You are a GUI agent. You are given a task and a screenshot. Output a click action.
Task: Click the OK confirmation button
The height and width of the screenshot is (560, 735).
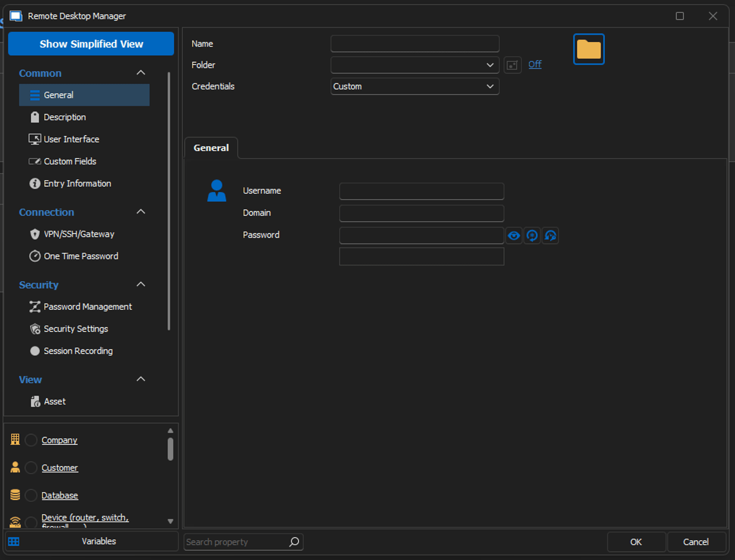coord(635,542)
